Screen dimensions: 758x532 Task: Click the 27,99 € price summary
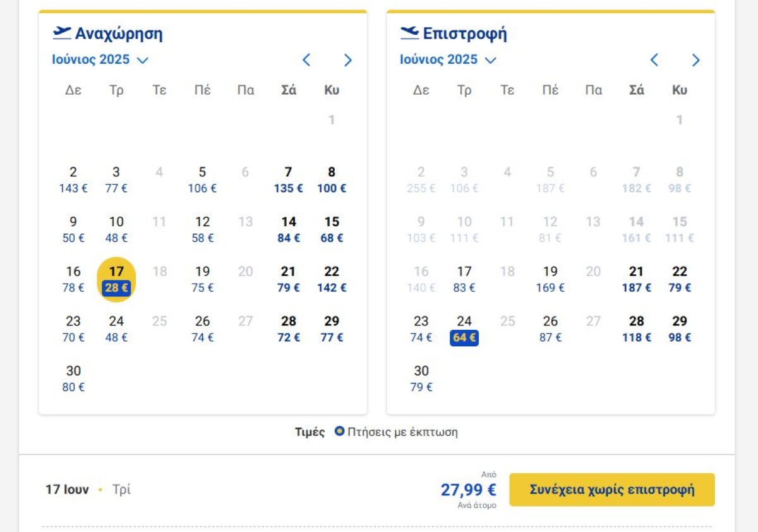click(469, 490)
